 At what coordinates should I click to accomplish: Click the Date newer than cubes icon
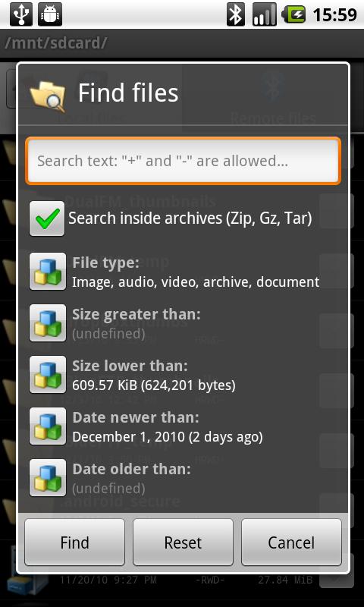[x=47, y=426]
